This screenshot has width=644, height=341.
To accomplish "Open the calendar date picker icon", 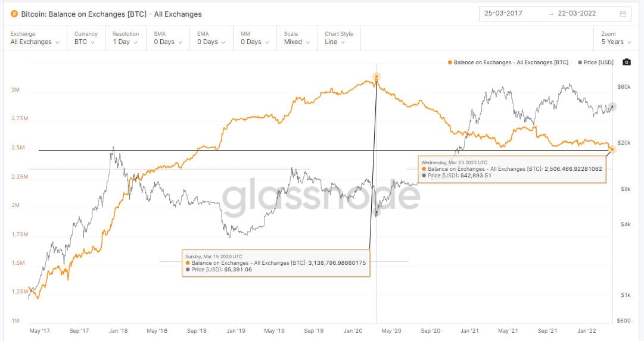I will point(623,14).
